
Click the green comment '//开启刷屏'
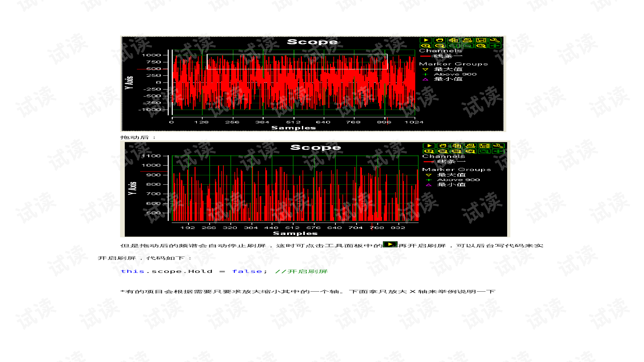[x=301, y=271]
